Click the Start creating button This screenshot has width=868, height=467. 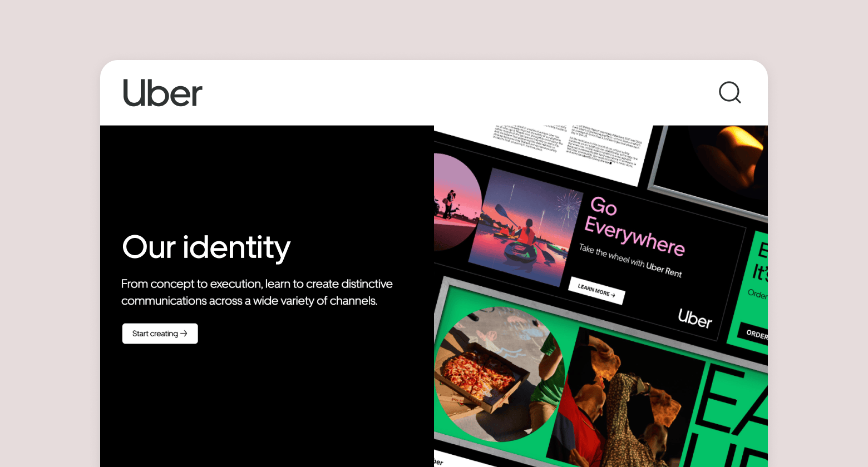[x=160, y=334]
